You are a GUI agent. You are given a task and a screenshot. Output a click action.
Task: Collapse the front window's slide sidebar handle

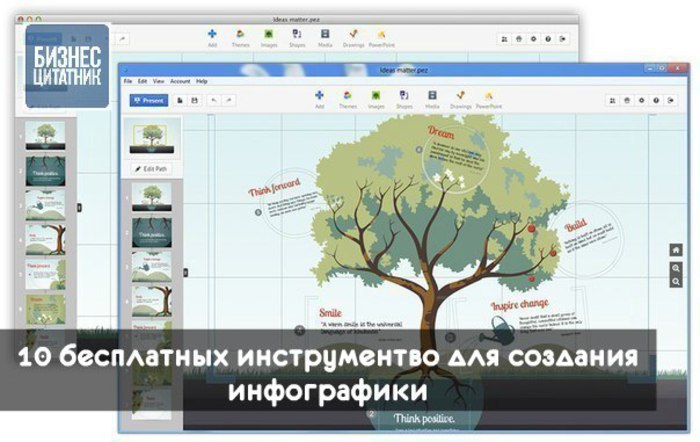click(185, 272)
